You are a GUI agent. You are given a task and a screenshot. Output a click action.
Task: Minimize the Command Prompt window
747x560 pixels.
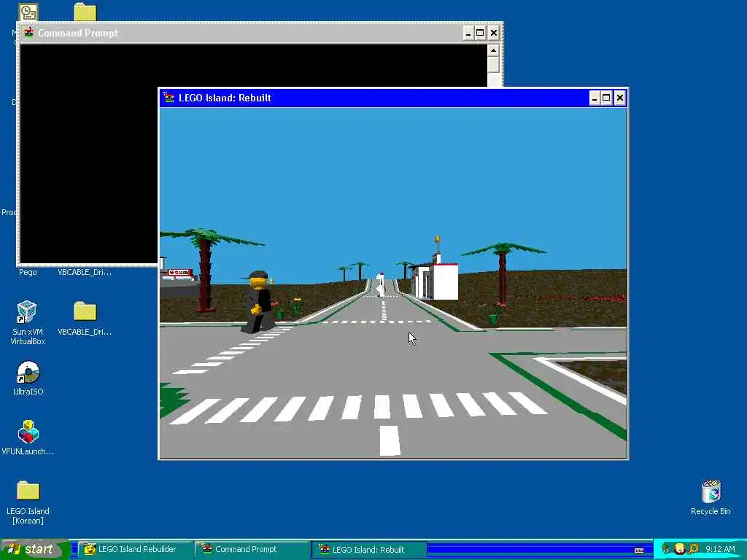pos(468,33)
